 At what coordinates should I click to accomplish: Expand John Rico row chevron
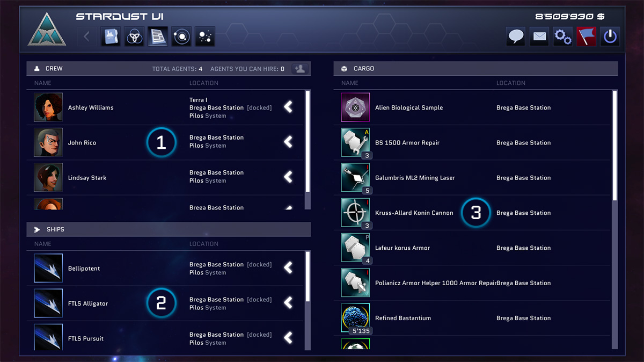pyautogui.click(x=289, y=142)
